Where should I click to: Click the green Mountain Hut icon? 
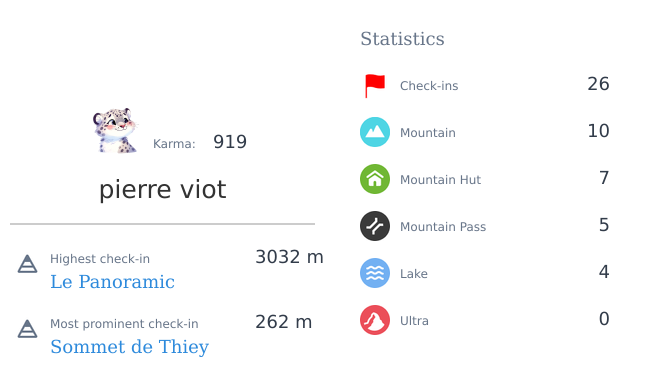coord(375,179)
